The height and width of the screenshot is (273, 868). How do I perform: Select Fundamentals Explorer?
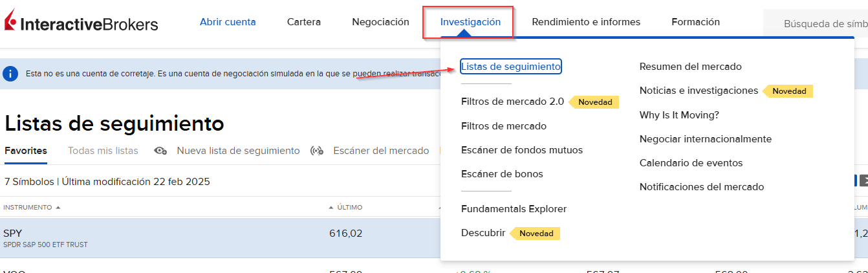[x=514, y=209]
